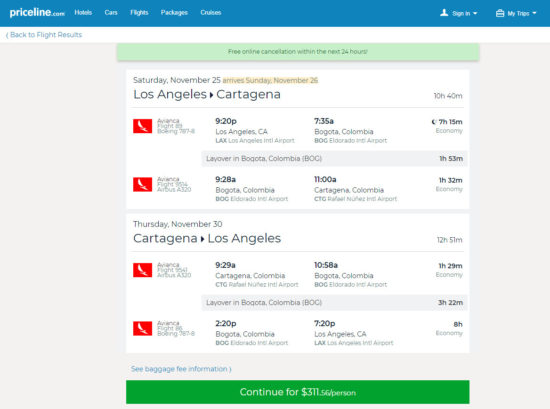Click the 7:20p arrival time

tap(324, 323)
